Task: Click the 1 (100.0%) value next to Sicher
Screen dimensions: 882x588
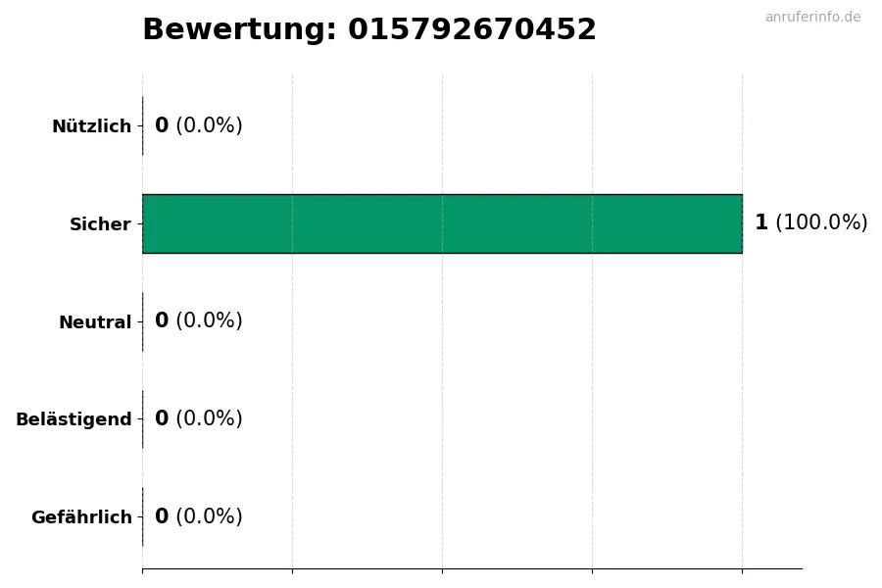Action: 810,223
